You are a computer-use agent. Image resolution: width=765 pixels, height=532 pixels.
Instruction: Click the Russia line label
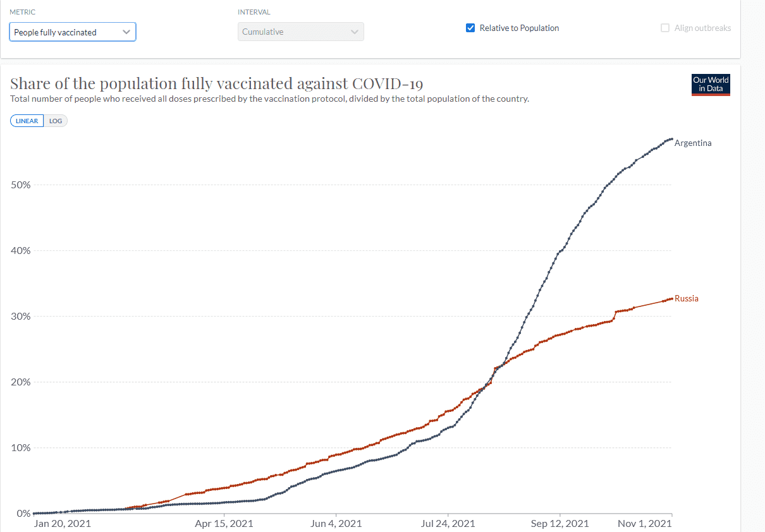pyautogui.click(x=686, y=298)
